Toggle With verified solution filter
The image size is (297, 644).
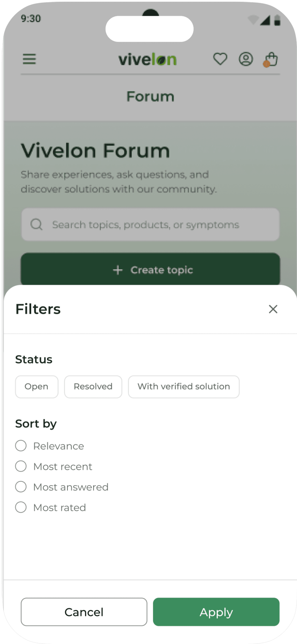pyautogui.click(x=184, y=386)
